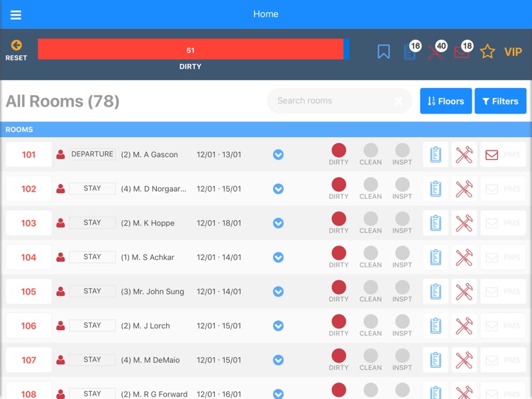The width and height of the screenshot is (532, 399).
Task: Select guest name Mr. John Sung
Action: click(158, 292)
